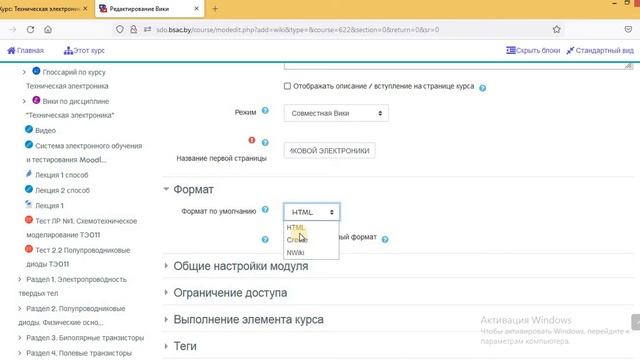
Task: Click the padlock site info icon
Action: (133, 29)
